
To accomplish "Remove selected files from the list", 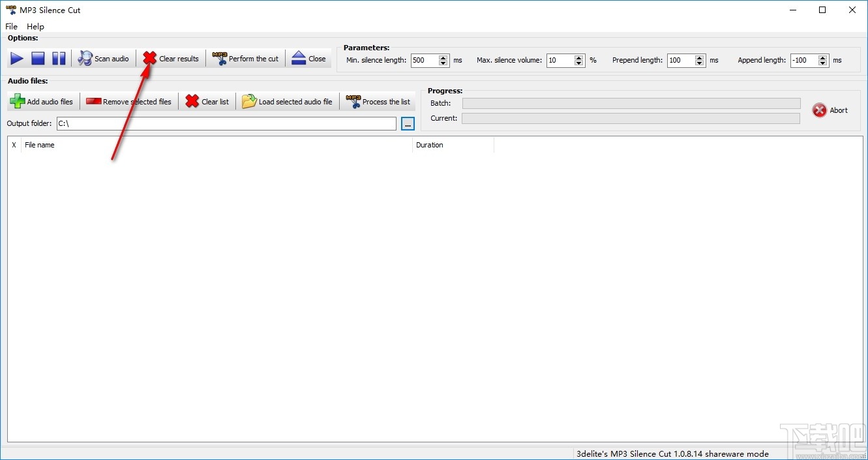I will tap(129, 102).
